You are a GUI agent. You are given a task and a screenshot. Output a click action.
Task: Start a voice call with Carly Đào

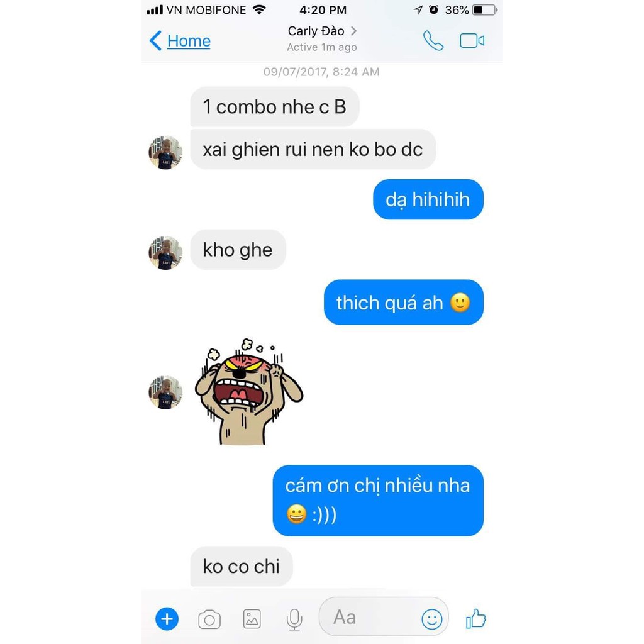tap(433, 41)
